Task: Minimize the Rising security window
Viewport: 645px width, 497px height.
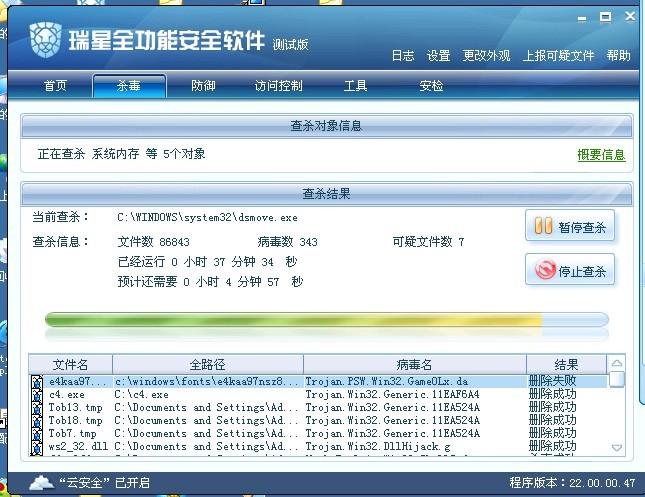Action: [x=582, y=18]
